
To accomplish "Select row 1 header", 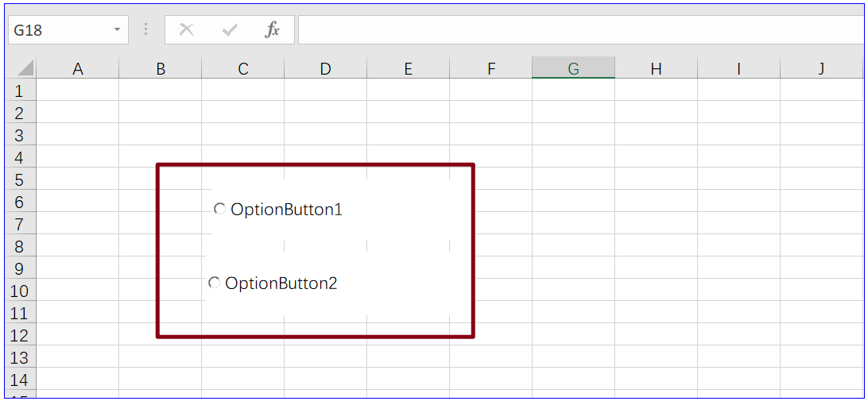I will pos(20,91).
